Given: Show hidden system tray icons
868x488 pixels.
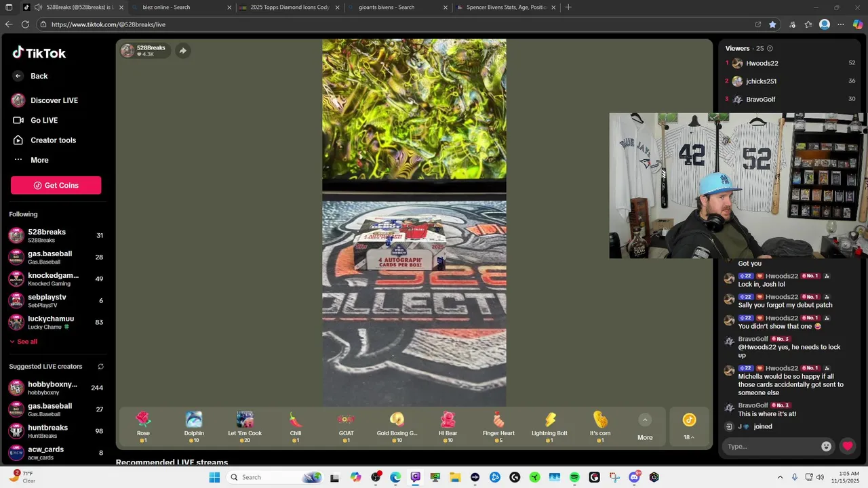Looking at the screenshot, I should pos(780,477).
